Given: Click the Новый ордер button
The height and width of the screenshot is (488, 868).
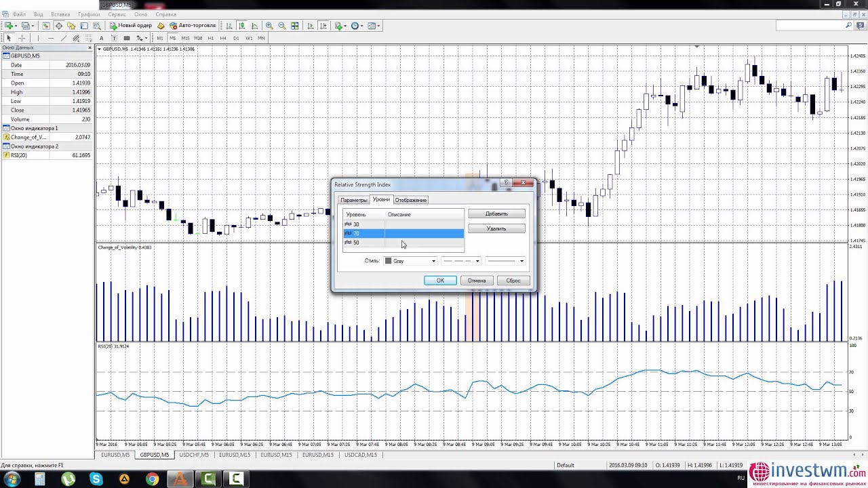Looking at the screenshot, I should click(x=131, y=26).
